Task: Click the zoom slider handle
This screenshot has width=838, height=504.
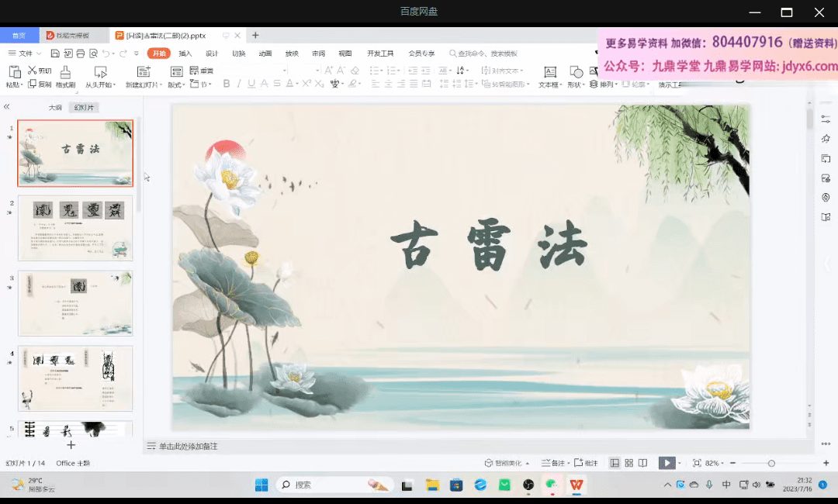Action: (x=770, y=463)
